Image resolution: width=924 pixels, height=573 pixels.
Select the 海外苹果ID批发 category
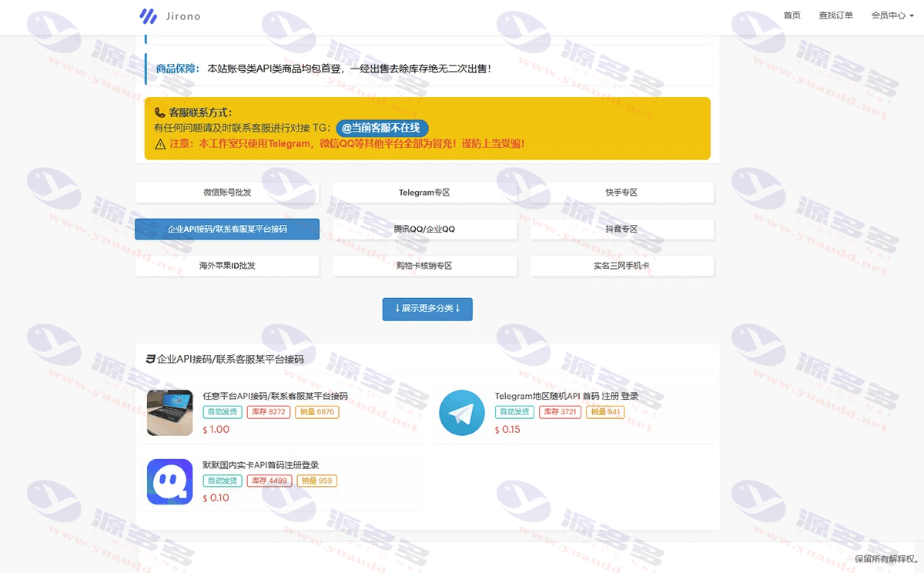(x=227, y=266)
